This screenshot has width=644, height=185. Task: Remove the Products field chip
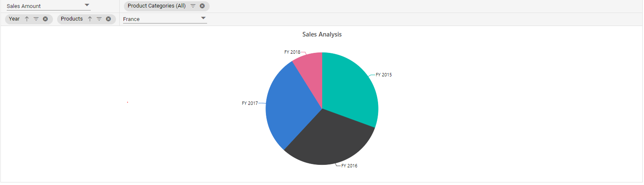[x=108, y=19]
